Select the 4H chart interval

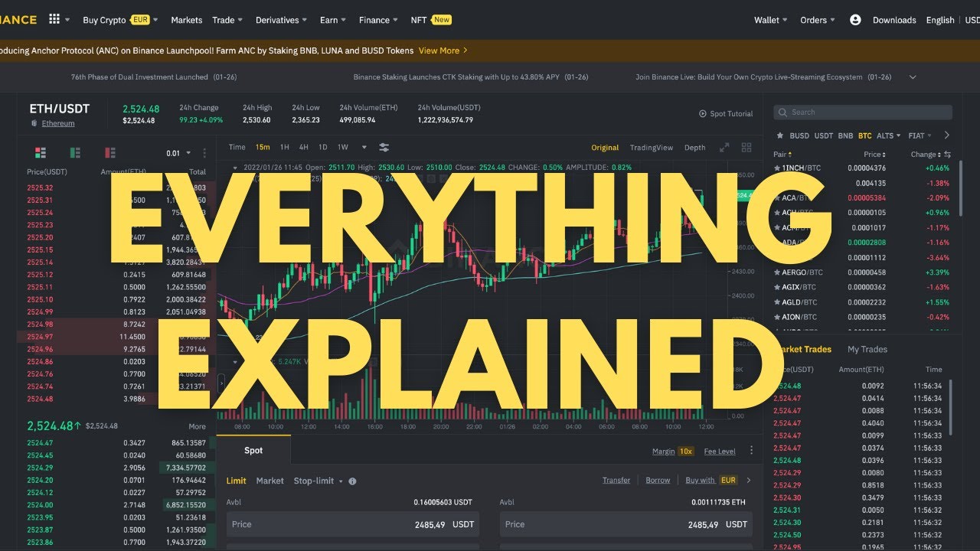coord(304,147)
